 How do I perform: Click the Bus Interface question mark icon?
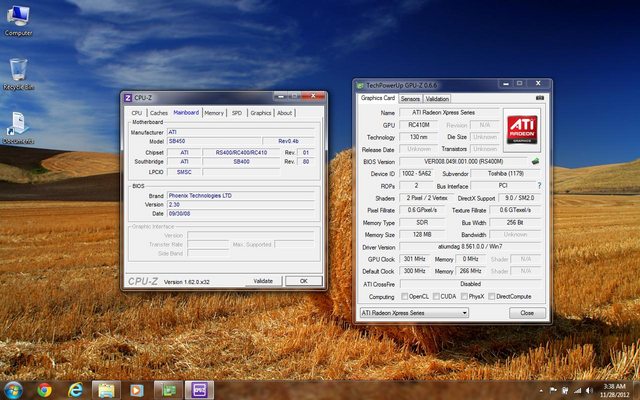point(539,186)
